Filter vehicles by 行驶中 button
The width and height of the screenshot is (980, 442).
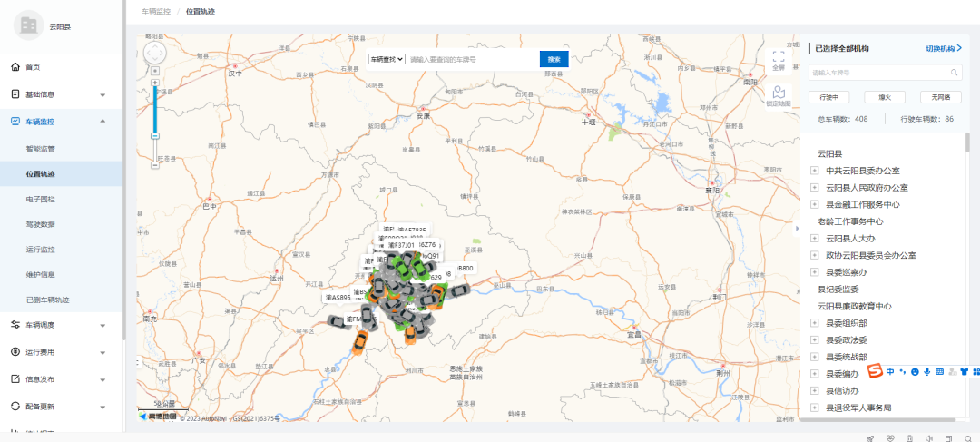[828, 97]
